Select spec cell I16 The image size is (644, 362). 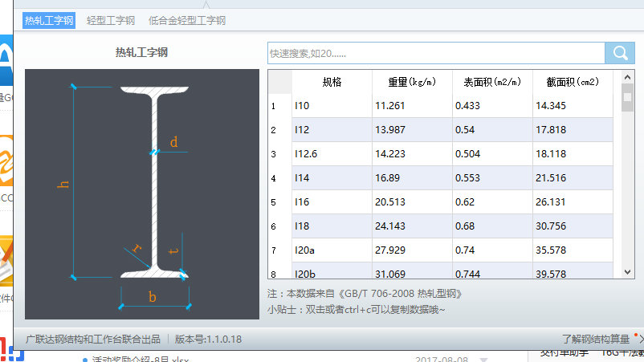point(332,202)
